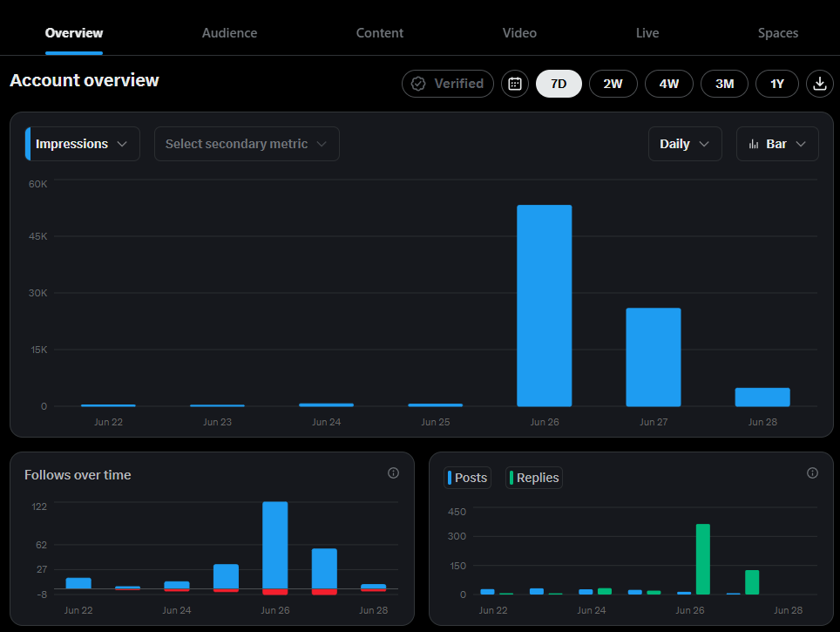Click the Jun 26 impressions bar
The width and height of the screenshot is (840, 632).
pos(545,306)
